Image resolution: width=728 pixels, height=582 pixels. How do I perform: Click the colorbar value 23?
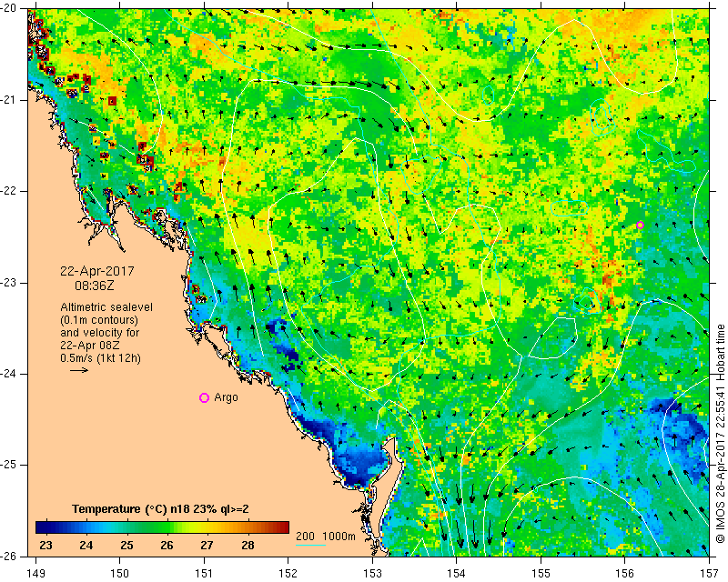(x=45, y=546)
